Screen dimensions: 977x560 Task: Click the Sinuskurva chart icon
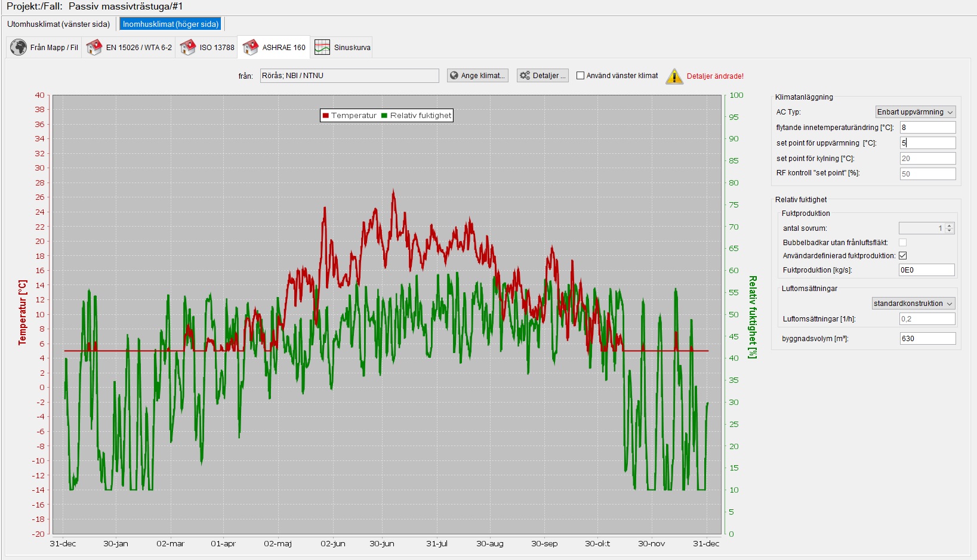click(x=322, y=47)
